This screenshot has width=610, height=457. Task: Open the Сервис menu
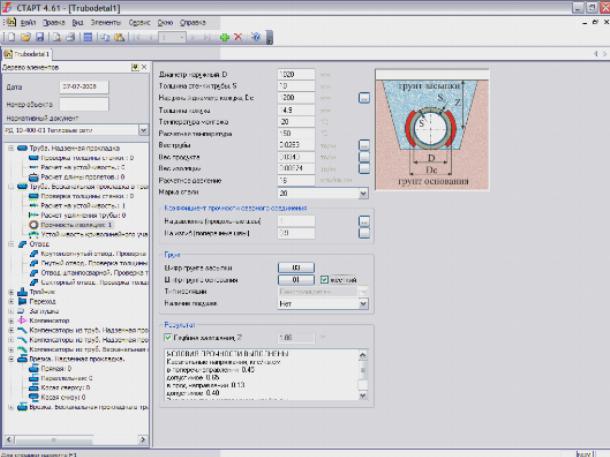click(141, 20)
